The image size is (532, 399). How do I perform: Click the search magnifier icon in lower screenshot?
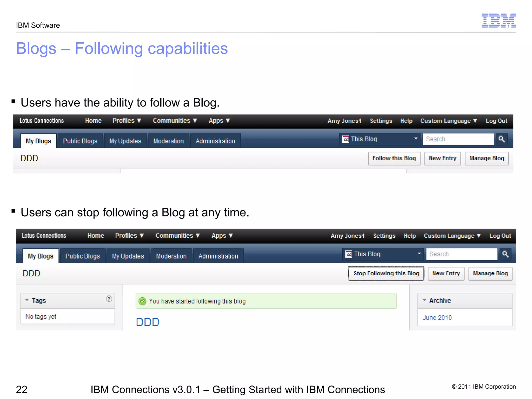coord(505,254)
